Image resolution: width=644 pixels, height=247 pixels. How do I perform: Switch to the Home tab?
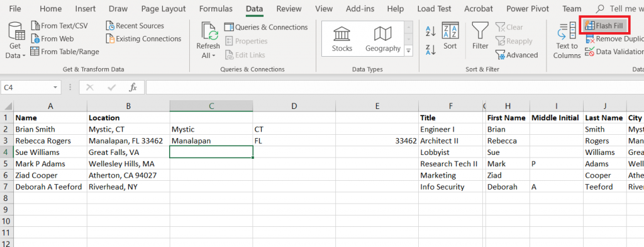pos(51,9)
